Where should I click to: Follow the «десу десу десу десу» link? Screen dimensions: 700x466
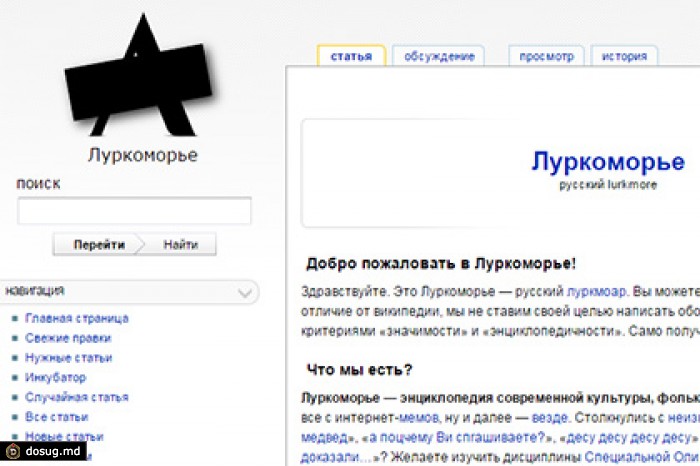[629, 437]
